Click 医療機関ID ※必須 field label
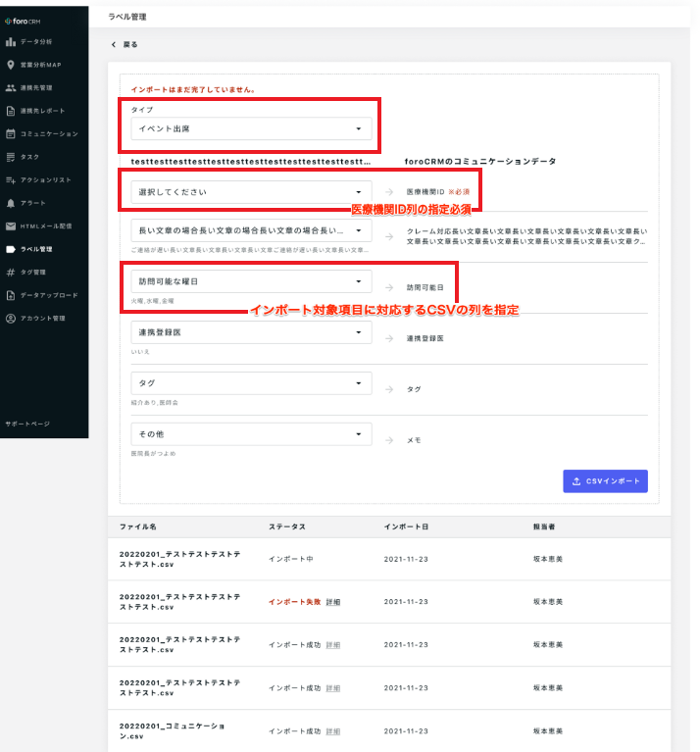Screen dimensions: 700x752 [437, 192]
